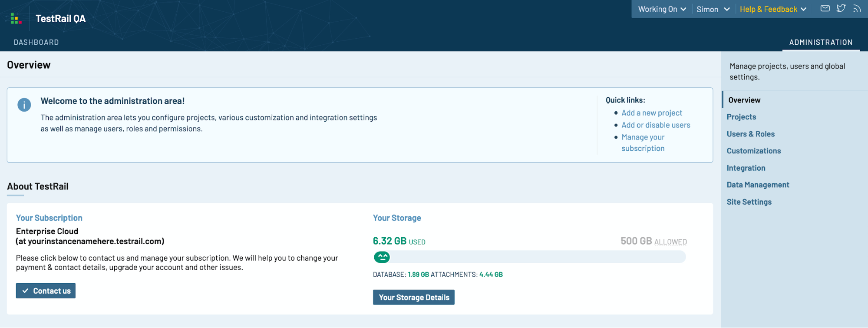Click the Quick links heading

[625, 100]
